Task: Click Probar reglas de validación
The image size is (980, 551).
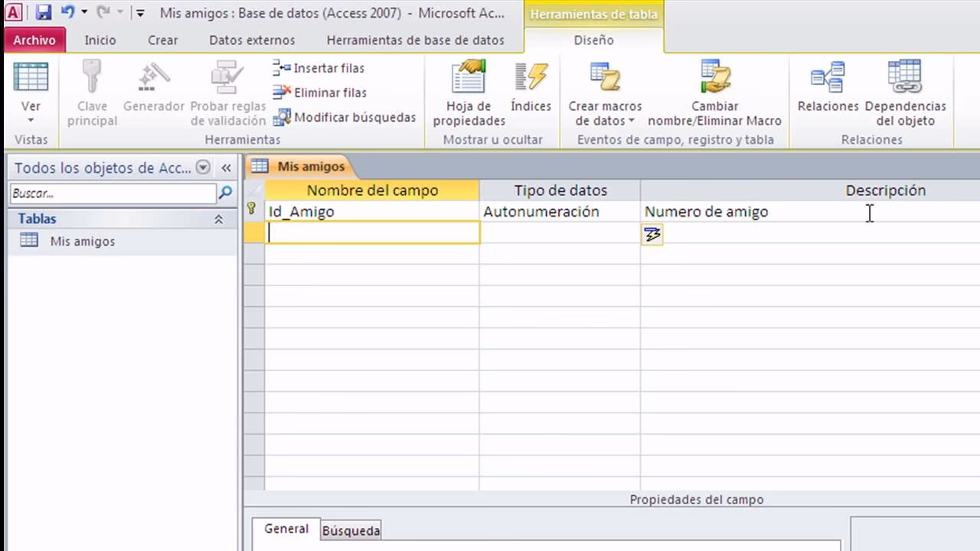Action: [x=228, y=93]
